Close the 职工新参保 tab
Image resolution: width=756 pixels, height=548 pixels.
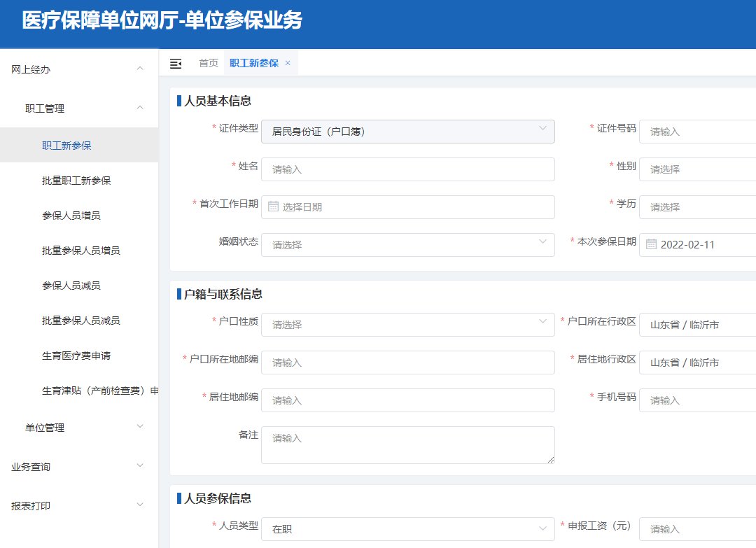point(288,63)
